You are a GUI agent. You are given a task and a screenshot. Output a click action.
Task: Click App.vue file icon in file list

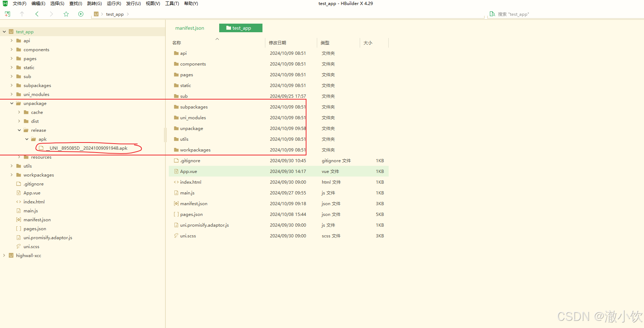[176, 171]
